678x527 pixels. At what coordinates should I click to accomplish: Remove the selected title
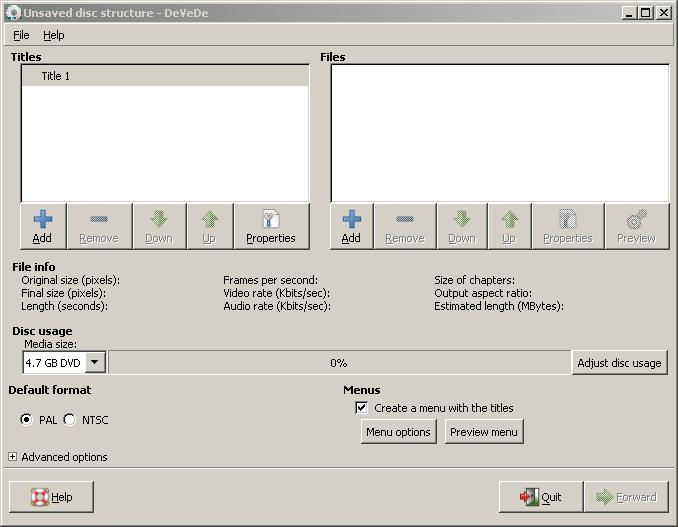(x=99, y=226)
